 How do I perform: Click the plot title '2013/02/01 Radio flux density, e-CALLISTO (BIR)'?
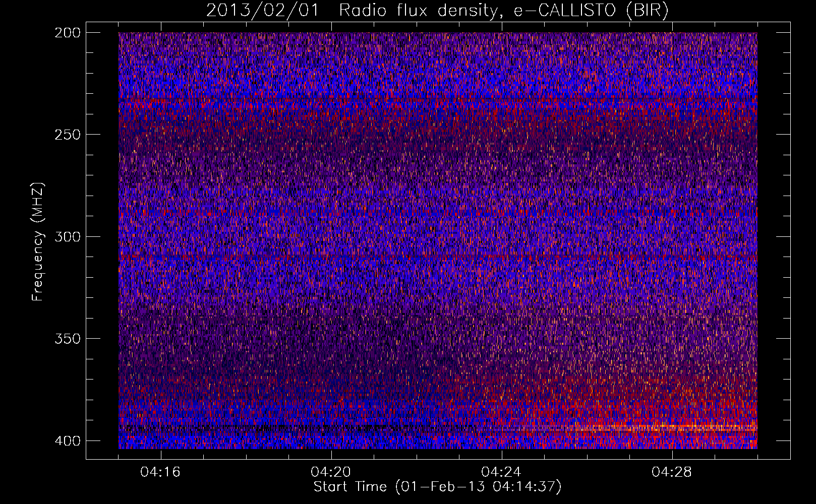tap(438, 10)
